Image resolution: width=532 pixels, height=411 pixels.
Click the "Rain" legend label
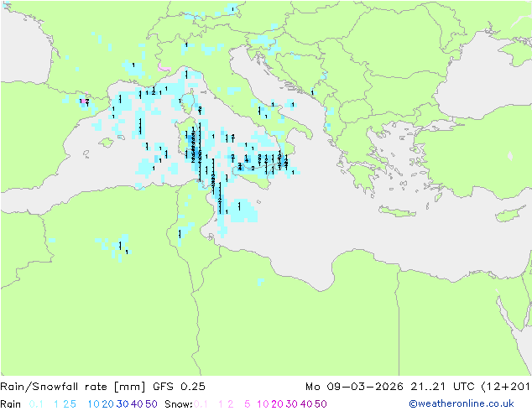pos(11,404)
